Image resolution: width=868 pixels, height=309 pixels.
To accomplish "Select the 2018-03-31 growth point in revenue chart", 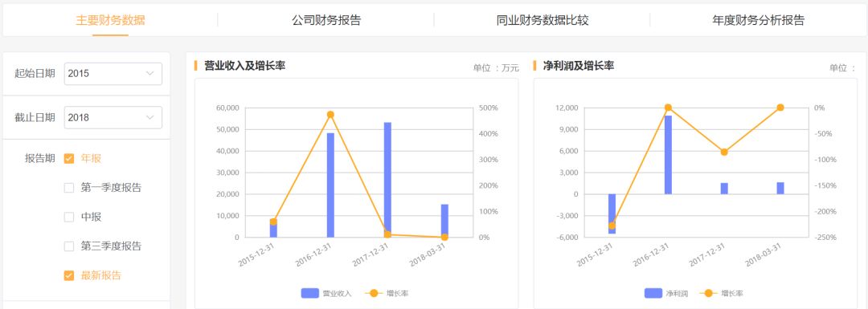I will [x=444, y=237].
